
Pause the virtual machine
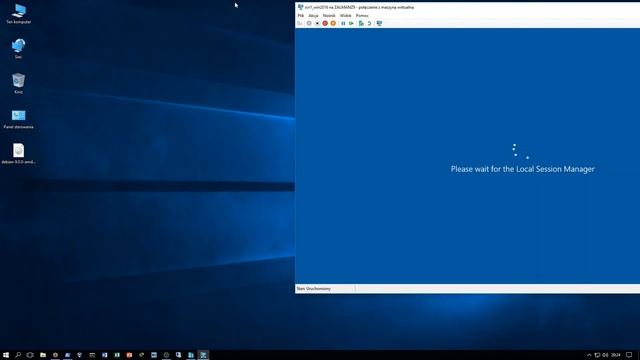point(343,23)
